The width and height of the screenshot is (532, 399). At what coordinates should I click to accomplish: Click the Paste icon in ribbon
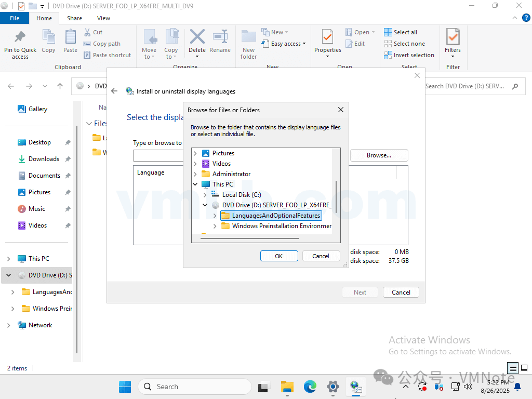point(71,38)
